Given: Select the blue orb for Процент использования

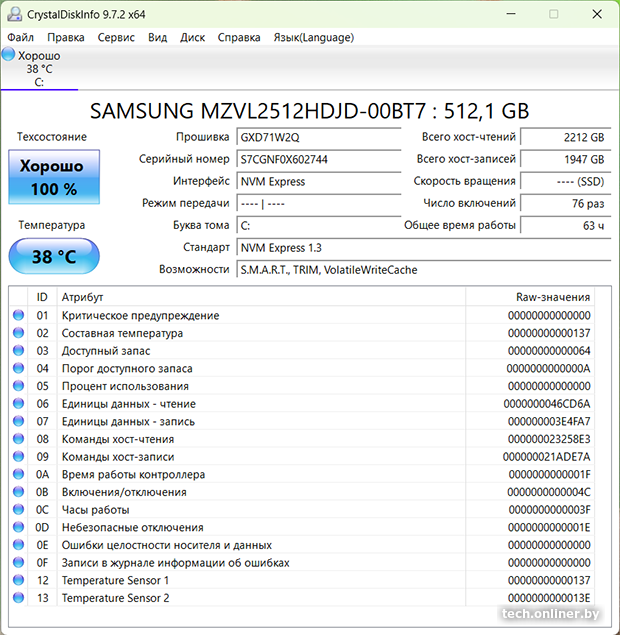Looking at the screenshot, I should [18, 386].
